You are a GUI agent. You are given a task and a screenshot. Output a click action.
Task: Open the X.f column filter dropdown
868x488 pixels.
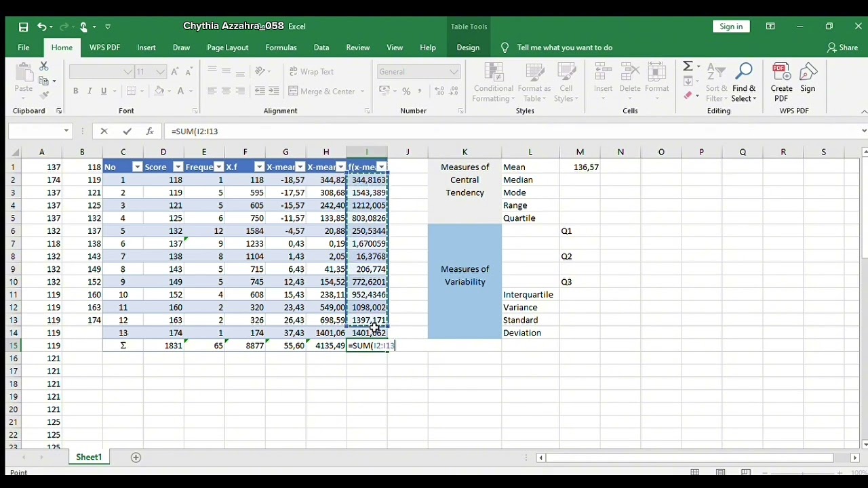(259, 167)
